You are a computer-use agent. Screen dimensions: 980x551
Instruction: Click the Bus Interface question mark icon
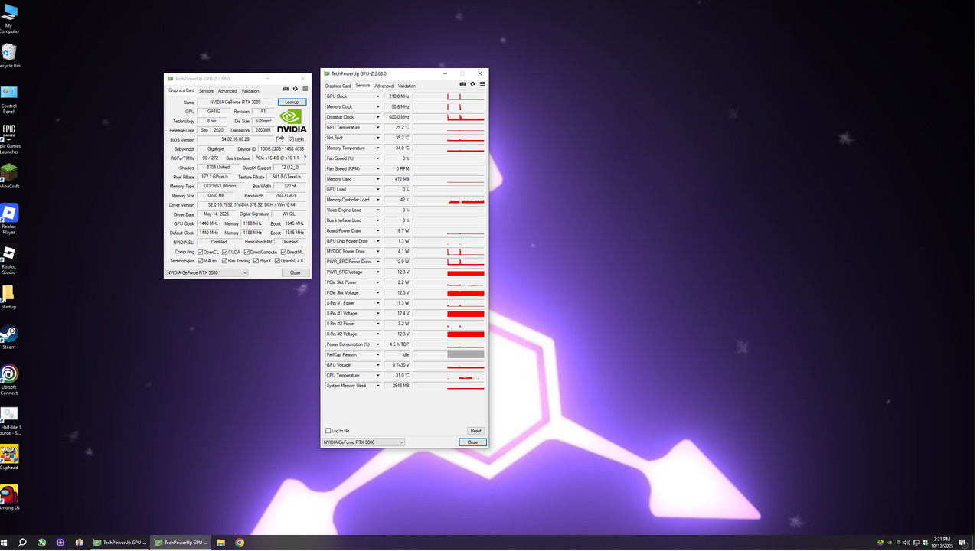(305, 158)
